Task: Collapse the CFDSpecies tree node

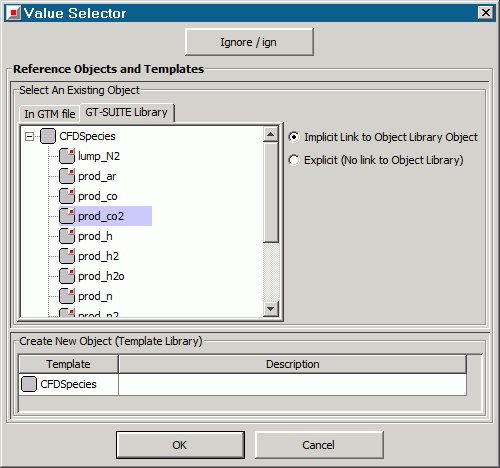Action: 29,136
